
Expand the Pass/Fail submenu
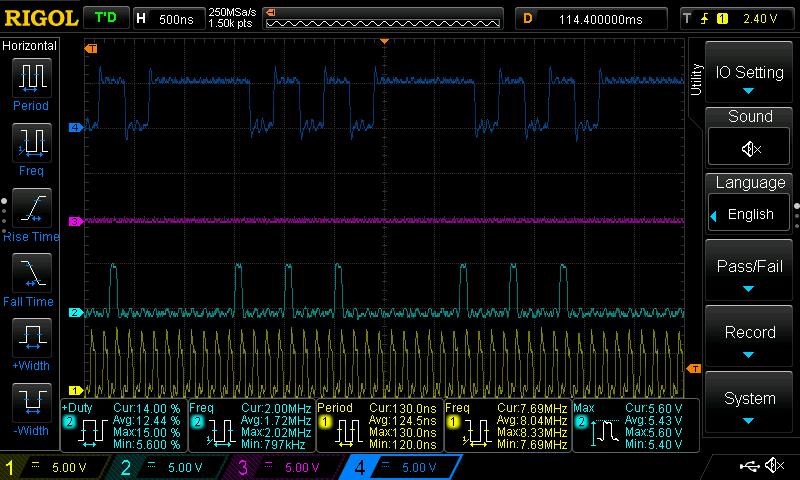(x=749, y=270)
